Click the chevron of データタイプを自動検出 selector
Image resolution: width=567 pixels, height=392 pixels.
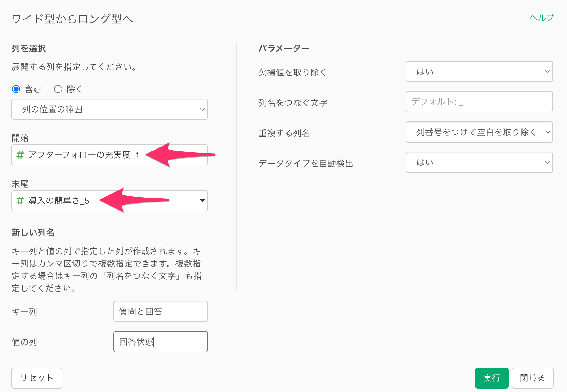pyautogui.click(x=548, y=162)
